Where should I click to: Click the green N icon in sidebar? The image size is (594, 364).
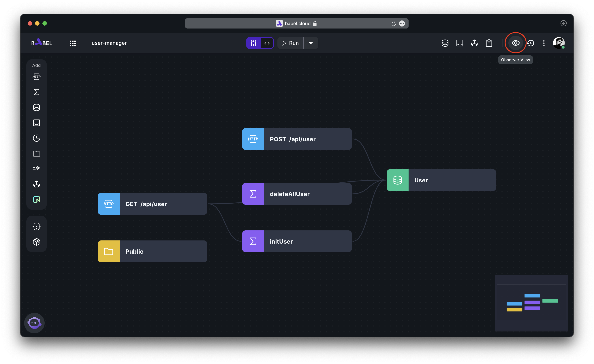tap(36, 200)
